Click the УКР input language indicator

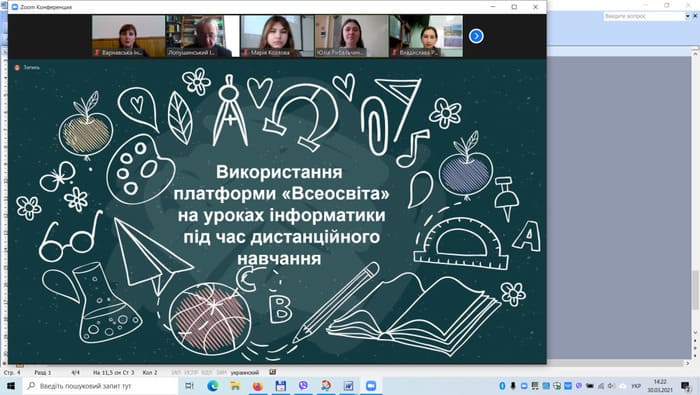pos(636,386)
